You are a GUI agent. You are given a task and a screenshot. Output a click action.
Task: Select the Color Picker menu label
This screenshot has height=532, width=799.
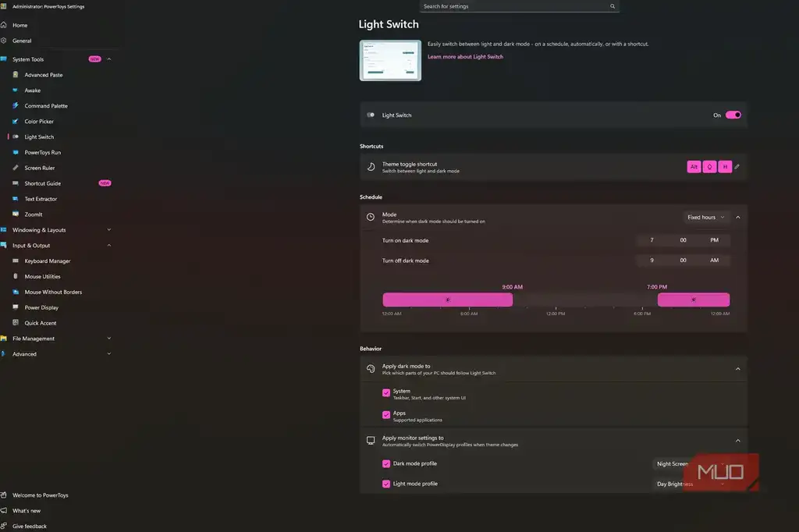[39, 121]
